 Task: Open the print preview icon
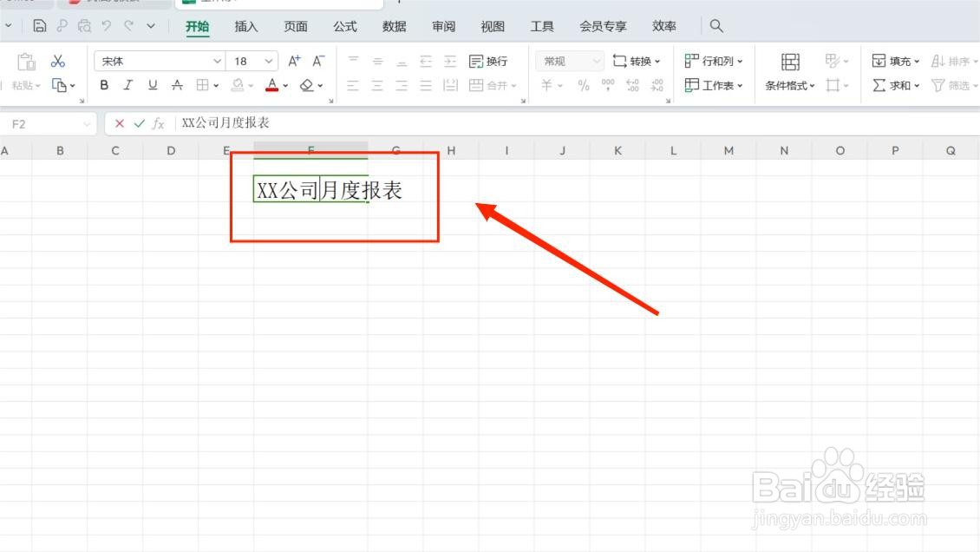pos(84,26)
